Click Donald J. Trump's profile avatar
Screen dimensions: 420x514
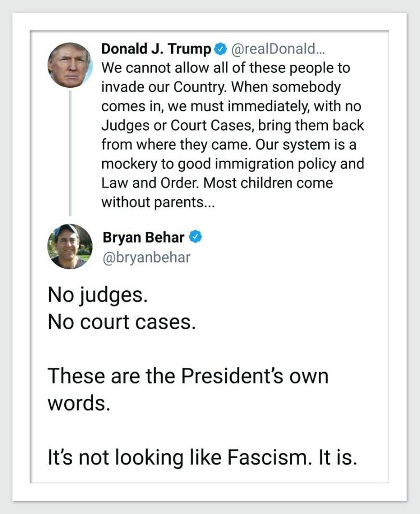point(70,65)
